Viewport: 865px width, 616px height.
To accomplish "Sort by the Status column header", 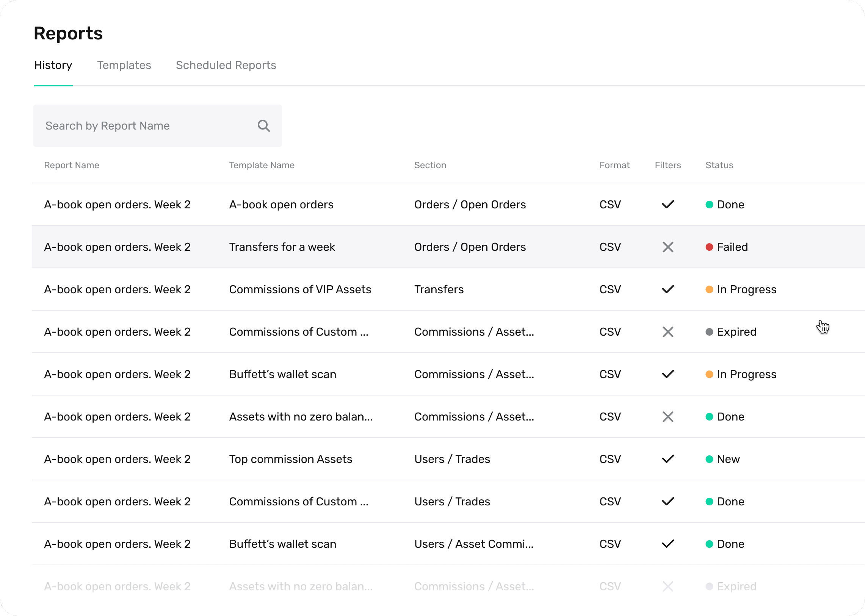I will pos(719,165).
